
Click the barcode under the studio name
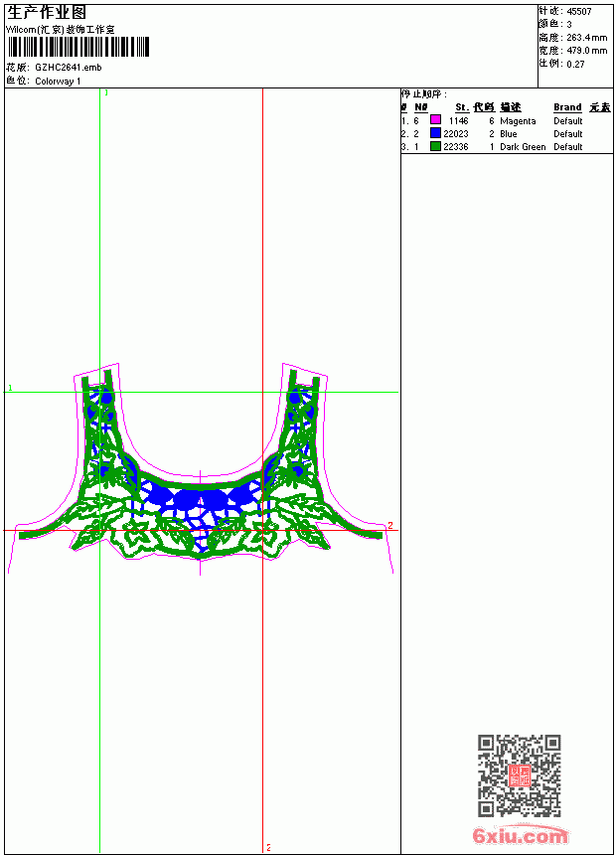(x=77, y=47)
